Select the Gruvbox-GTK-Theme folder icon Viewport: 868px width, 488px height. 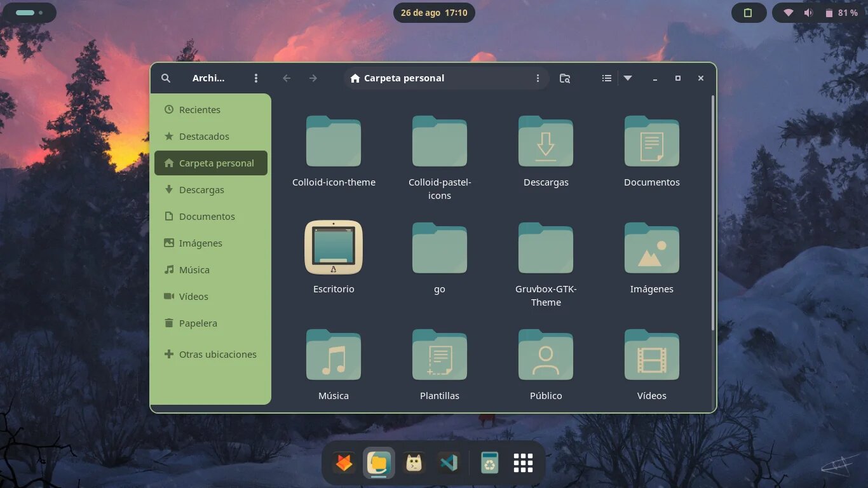(546, 248)
